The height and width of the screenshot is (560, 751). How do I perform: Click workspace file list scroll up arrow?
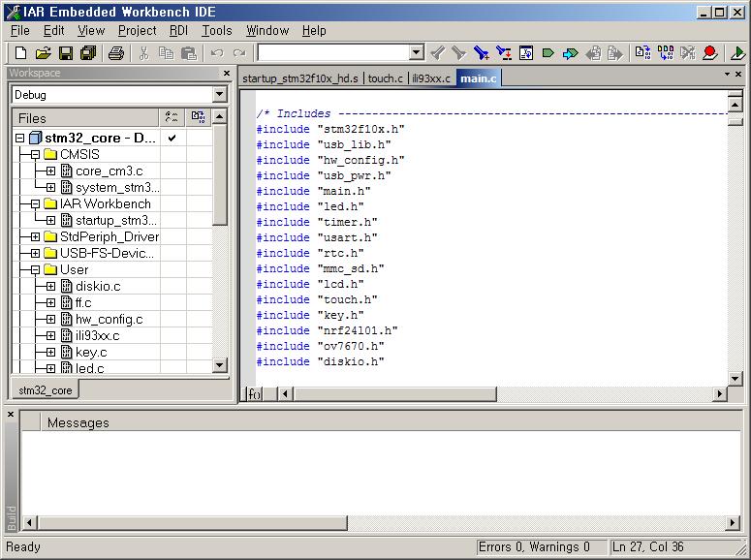219,116
